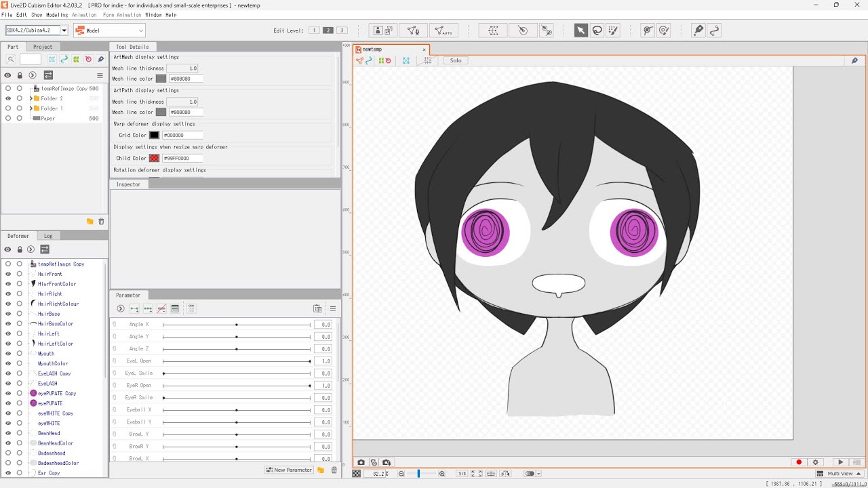This screenshot has height=488, width=868.
Task: Set Edit Level to 1
Action: (314, 30)
